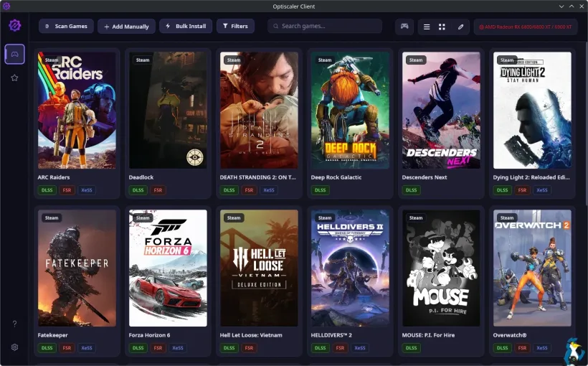
Task: Switch to grid view layout
Action: (442, 27)
